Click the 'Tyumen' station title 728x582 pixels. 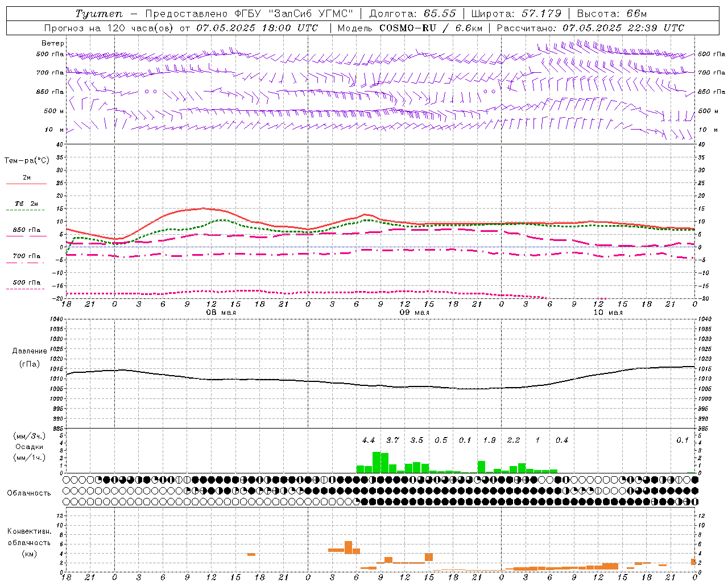99,14
